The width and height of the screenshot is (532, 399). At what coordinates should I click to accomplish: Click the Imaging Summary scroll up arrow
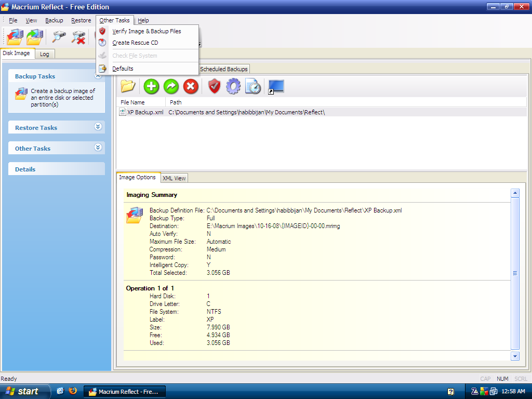(x=515, y=193)
